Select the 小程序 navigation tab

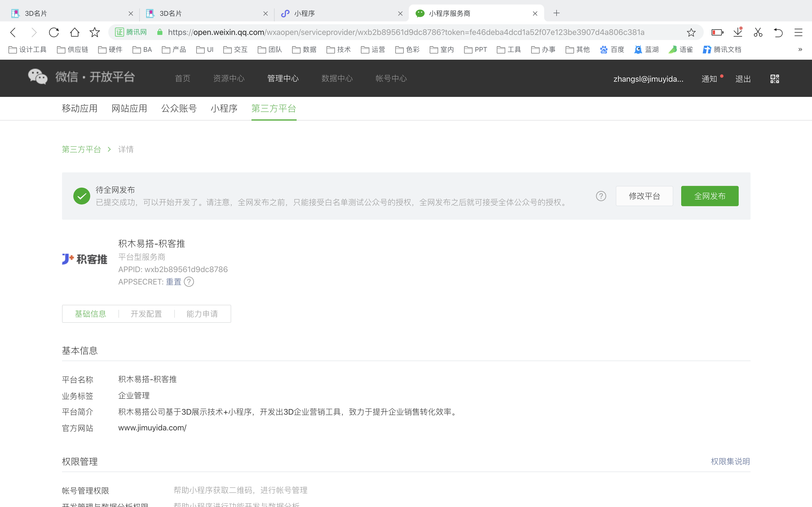tap(224, 109)
